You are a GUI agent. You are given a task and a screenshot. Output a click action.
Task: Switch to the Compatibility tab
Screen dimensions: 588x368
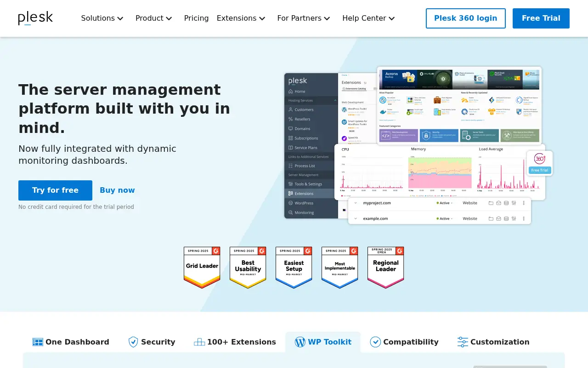coord(404,342)
